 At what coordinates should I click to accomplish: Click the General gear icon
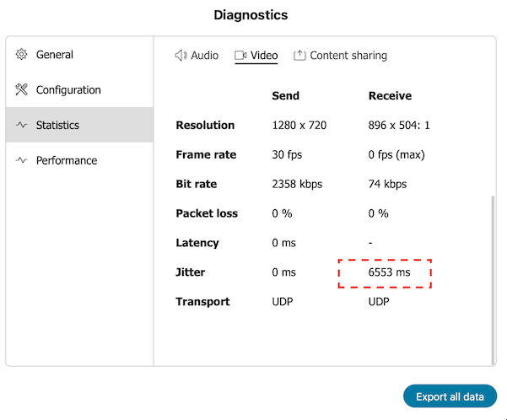22,55
